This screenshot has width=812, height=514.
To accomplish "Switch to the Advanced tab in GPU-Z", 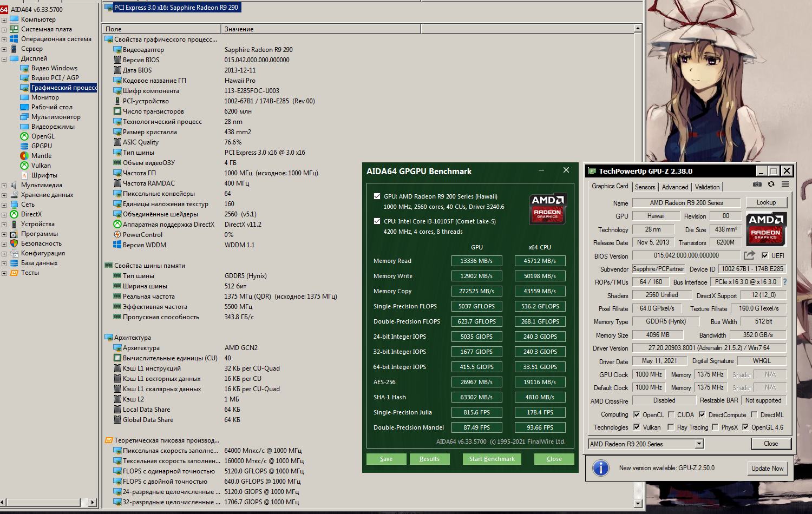I will (675, 187).
